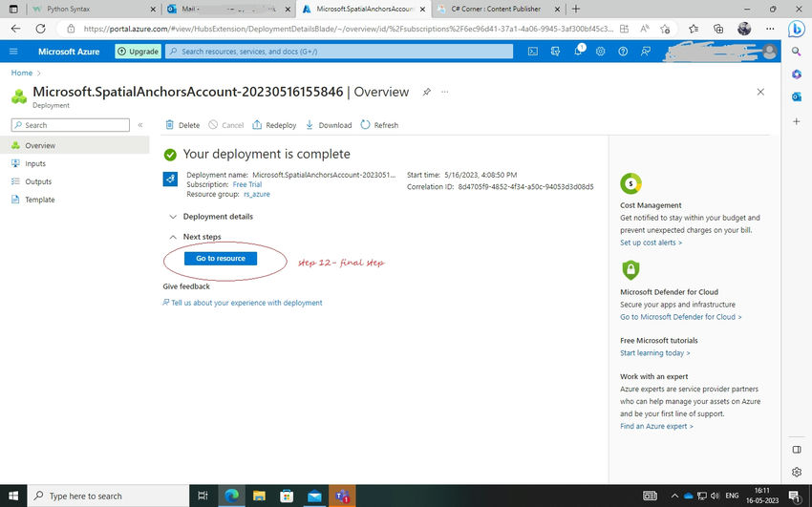Add an app to the Edge sidebar
812x507 pixels.
click(797, 121)
